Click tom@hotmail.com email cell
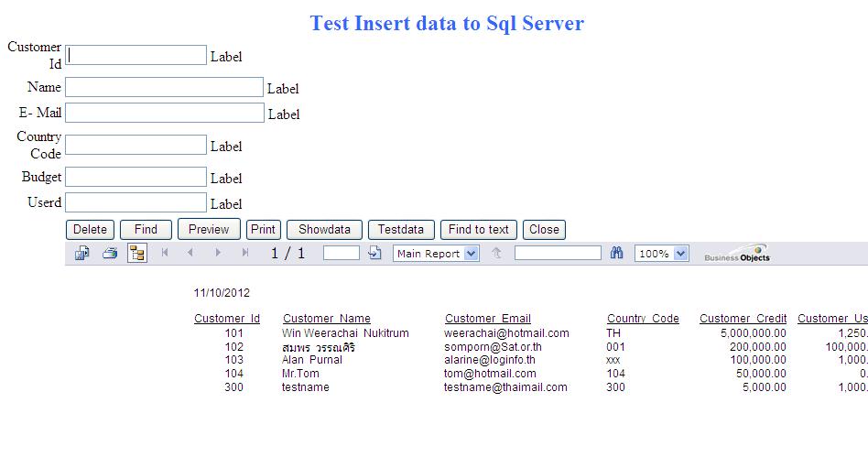The image size is (868, 457). pos(490,374)
